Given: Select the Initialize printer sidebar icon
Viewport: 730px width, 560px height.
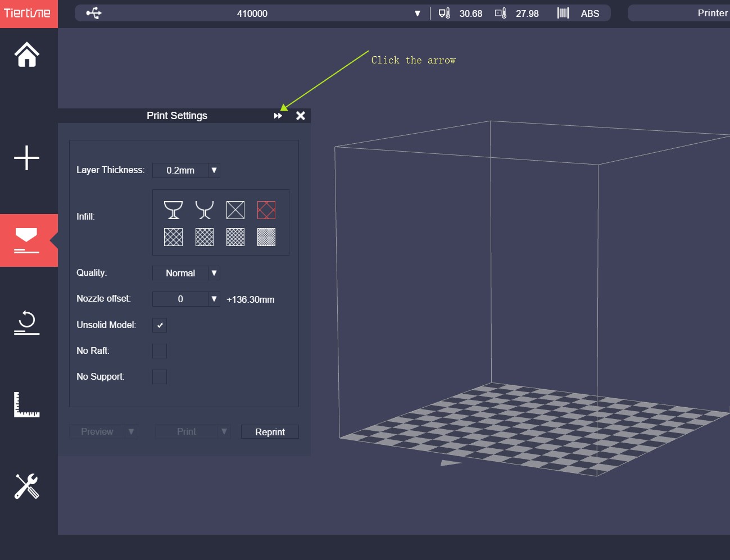Looking at the screenshot, I should coord(27,322).
